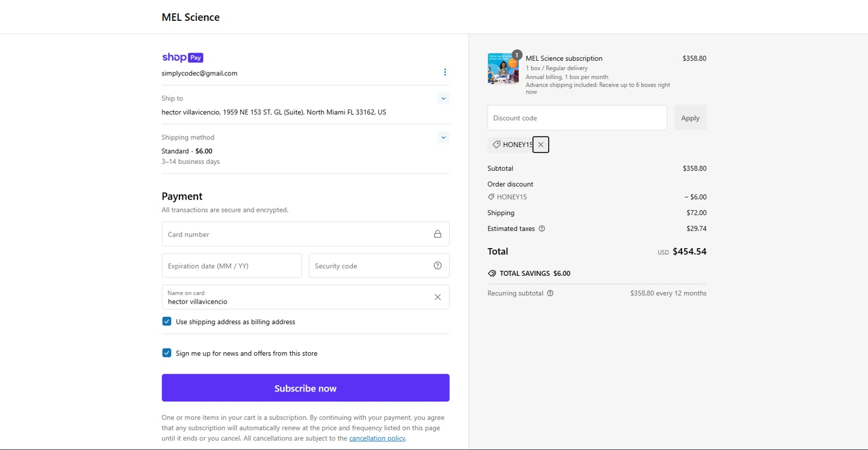The image size is (868, 450).
Task: Click the MEL Science store header
Action: 190,17
